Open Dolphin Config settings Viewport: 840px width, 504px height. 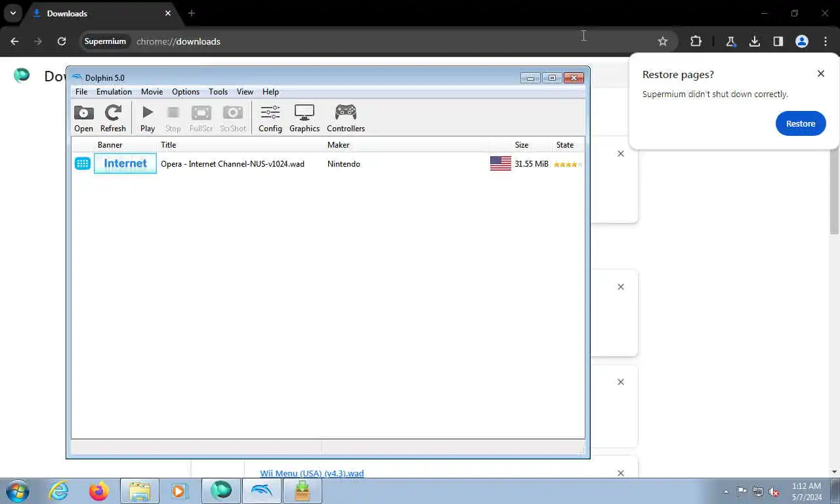(270, 118)
